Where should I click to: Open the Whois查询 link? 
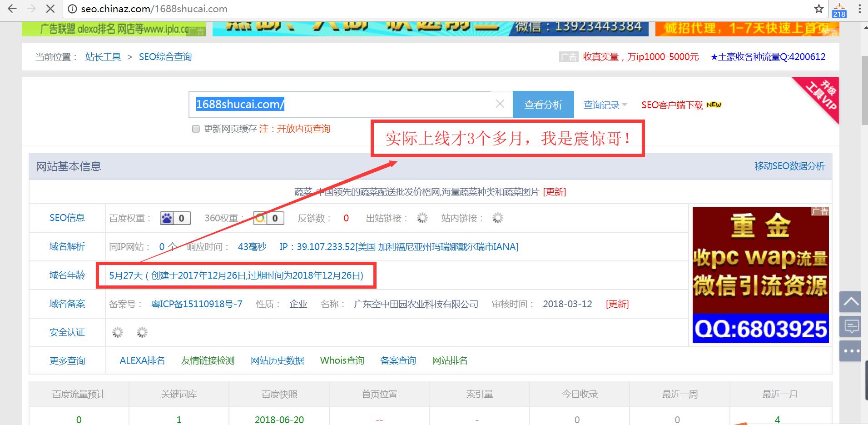pos(342,360)
